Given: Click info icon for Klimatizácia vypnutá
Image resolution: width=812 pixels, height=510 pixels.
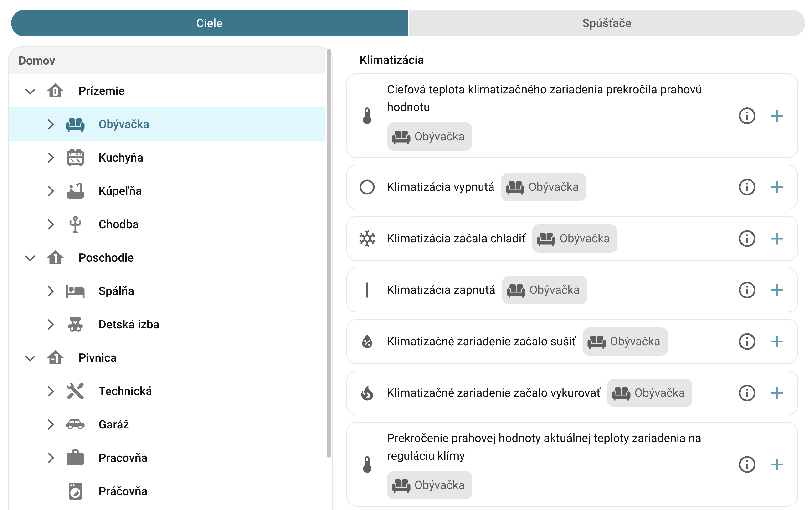Looking at the screenshot, I should pos(747,187).
